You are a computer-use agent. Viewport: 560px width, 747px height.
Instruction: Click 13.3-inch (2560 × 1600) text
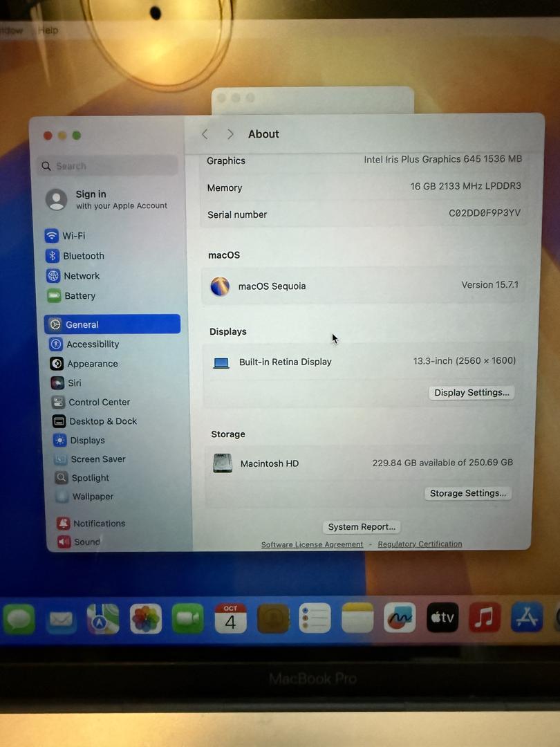465,360
